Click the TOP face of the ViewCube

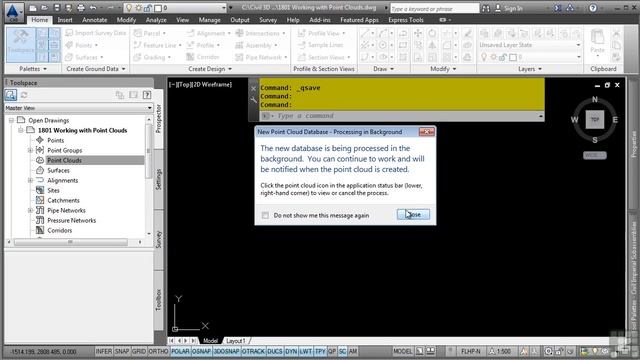coord(595,120)
